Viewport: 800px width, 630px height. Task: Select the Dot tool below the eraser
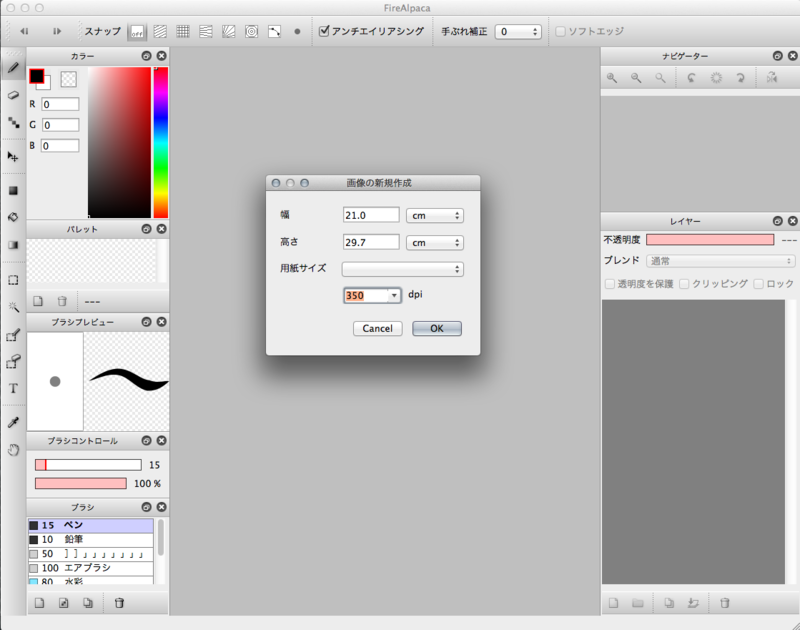(13, 122)
